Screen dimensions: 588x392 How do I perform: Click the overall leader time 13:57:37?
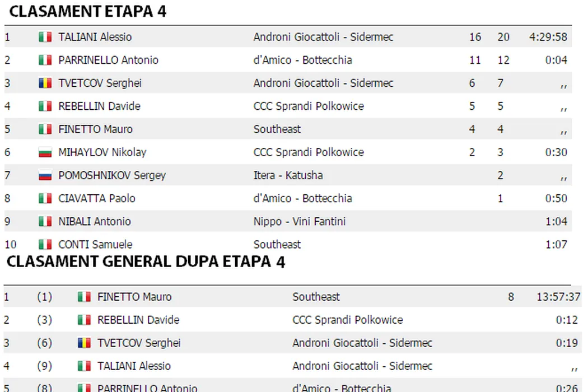click(558, 297)
